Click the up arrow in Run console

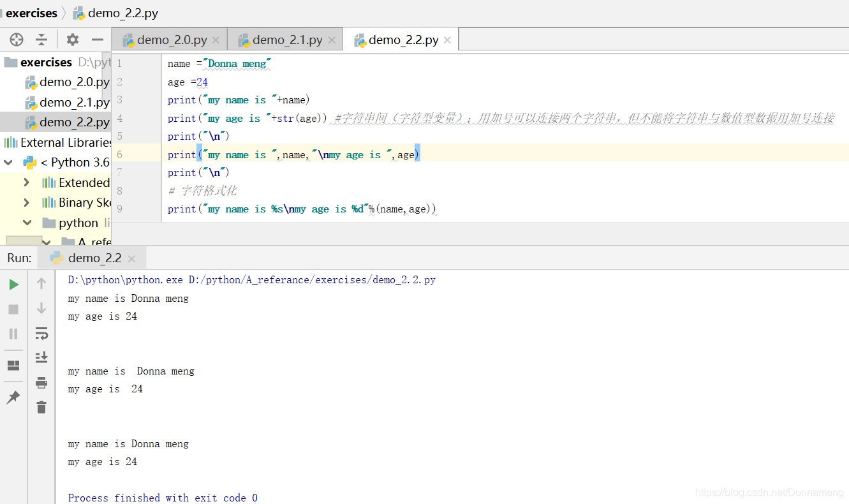coord(41,283)
